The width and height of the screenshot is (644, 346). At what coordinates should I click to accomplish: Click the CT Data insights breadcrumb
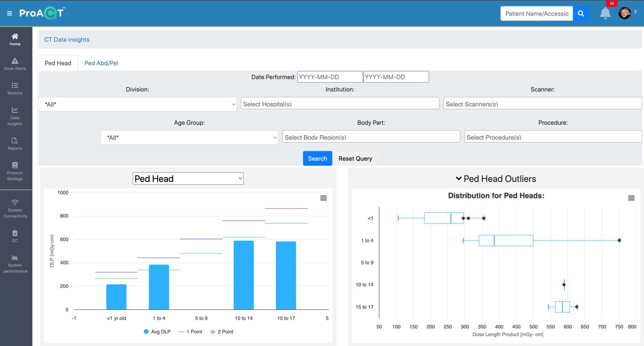point(67,39)
